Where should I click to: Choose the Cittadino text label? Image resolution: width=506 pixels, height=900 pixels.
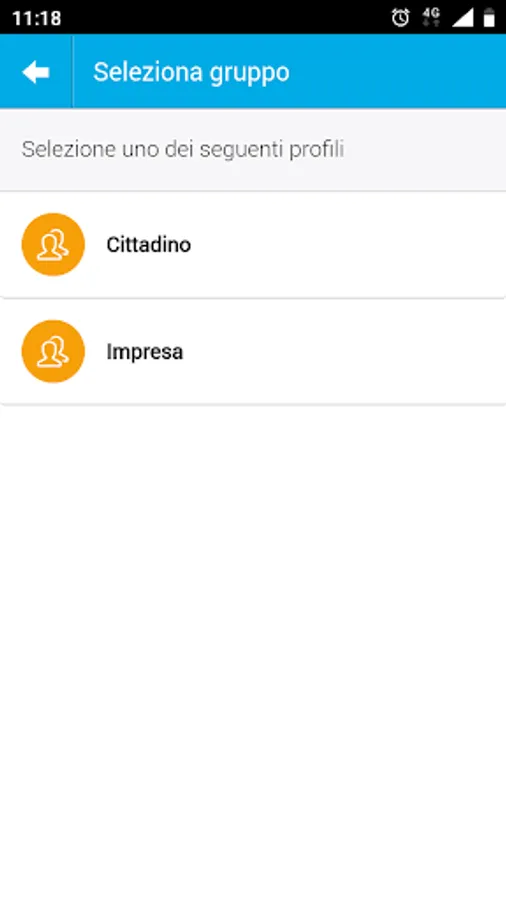(149, 245)
